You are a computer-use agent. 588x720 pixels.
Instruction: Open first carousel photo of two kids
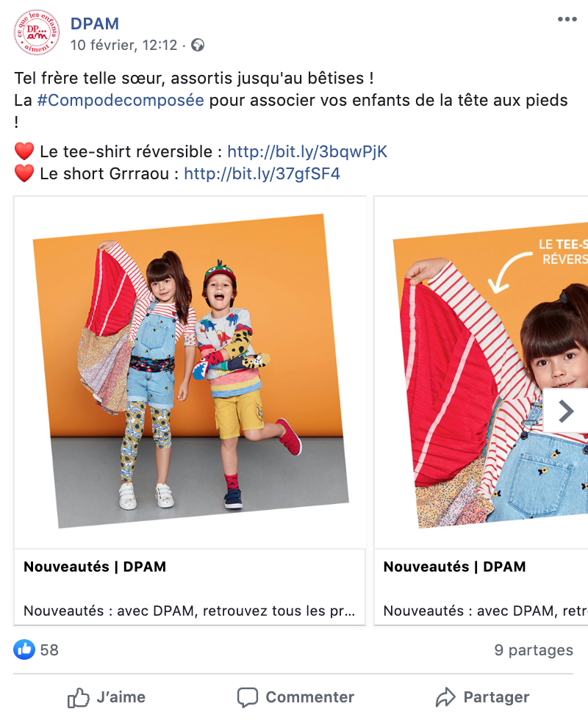[190, 372]
